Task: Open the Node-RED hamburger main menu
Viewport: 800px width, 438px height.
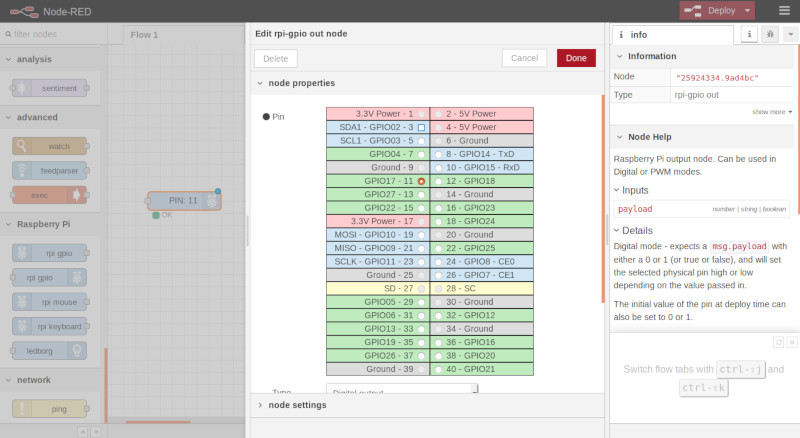Action: point(784,11)
